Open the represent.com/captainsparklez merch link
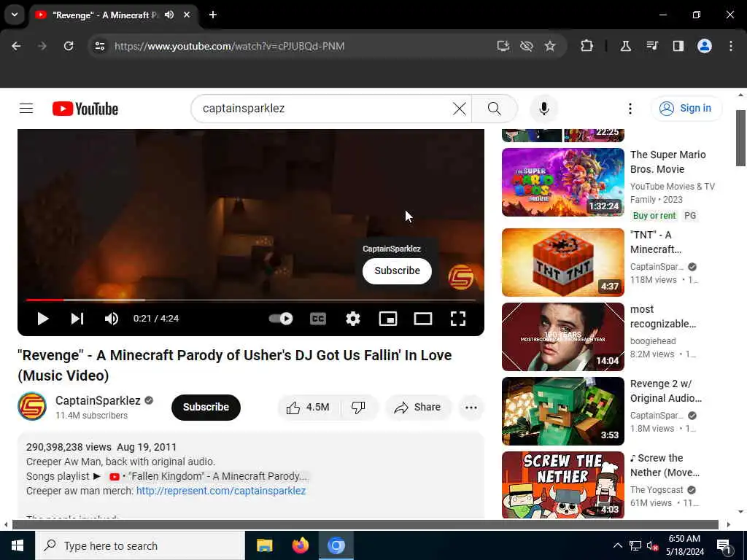The width and height of the screenshot is (747, 560). tap(221, 491)
